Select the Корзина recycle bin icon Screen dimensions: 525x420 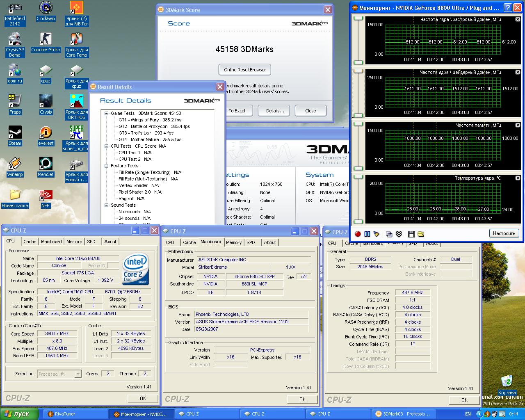(507, 385)
